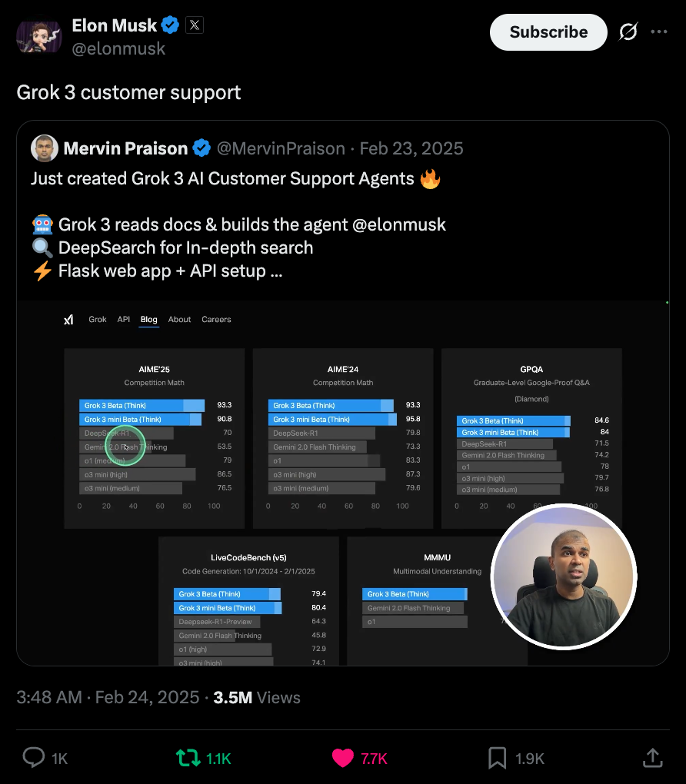
Task: Click Careers in the xAI navigation bar
Action: (216, 319)
